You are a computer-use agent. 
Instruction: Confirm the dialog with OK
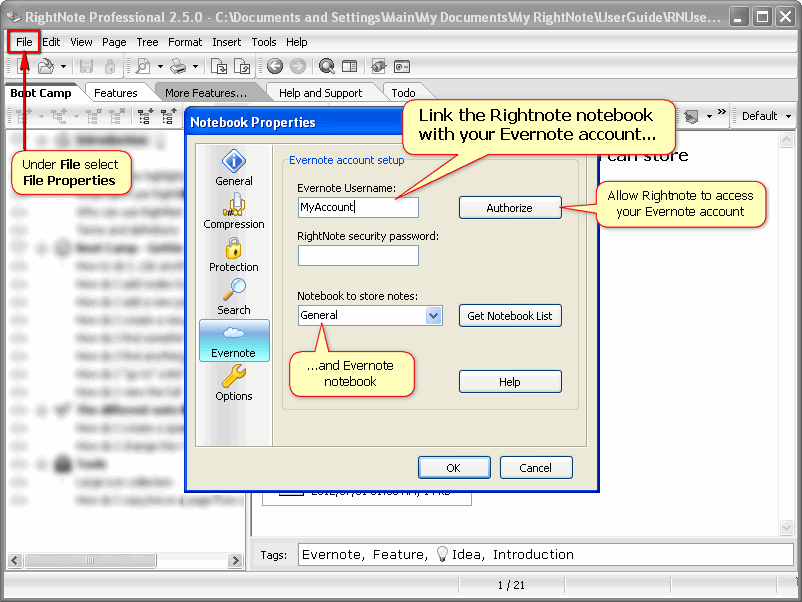(x=454, y=467)
